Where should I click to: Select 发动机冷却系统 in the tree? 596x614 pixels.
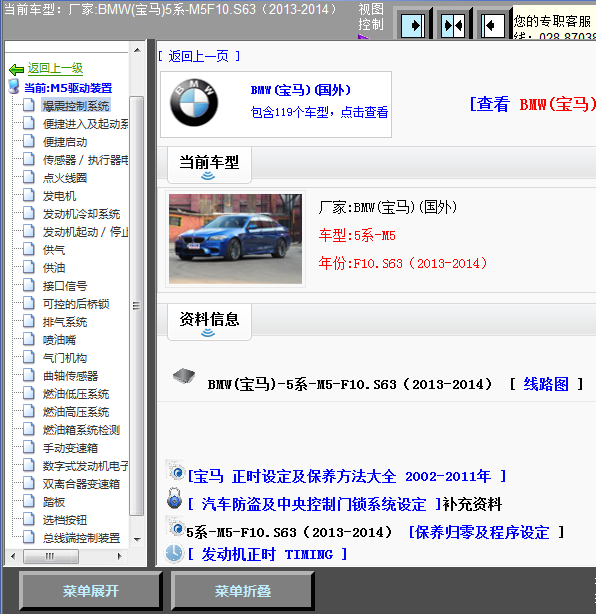81,214
